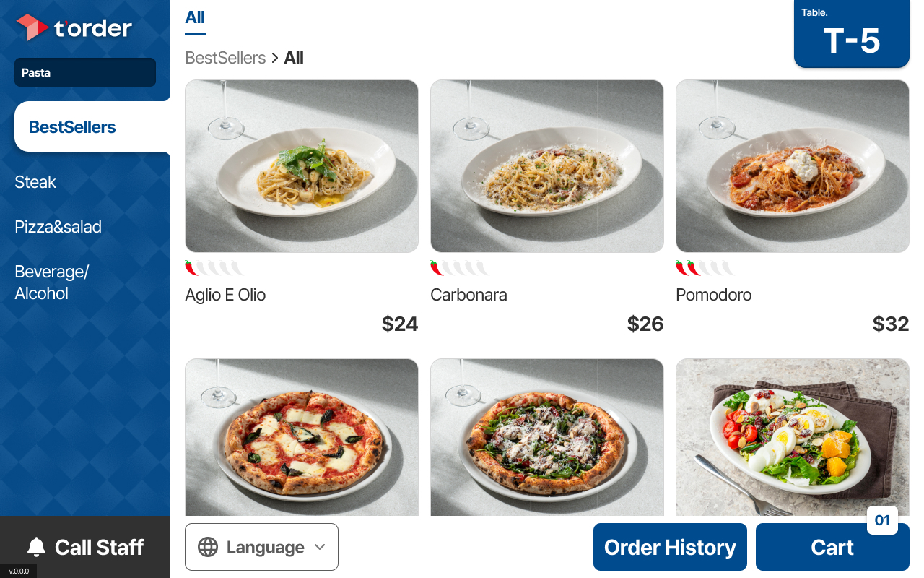Click the globe icon in Language selector
Viewport: 924px width, 578px height.
208,547
